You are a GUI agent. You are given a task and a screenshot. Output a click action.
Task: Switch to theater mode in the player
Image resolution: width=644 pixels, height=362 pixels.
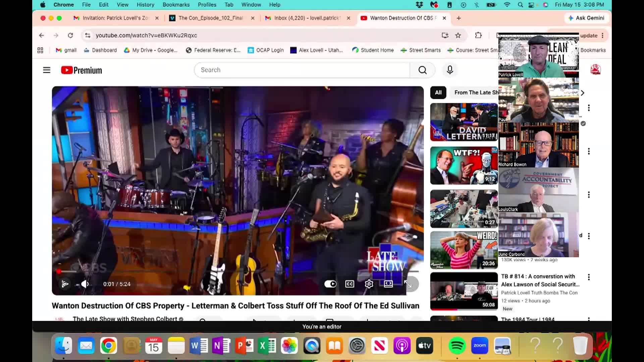tap(388, 284)
